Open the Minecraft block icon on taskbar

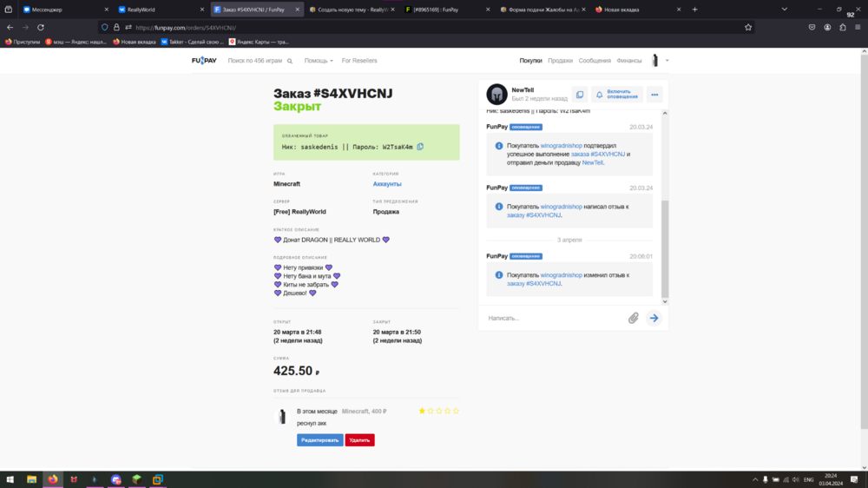coord(137,479)
